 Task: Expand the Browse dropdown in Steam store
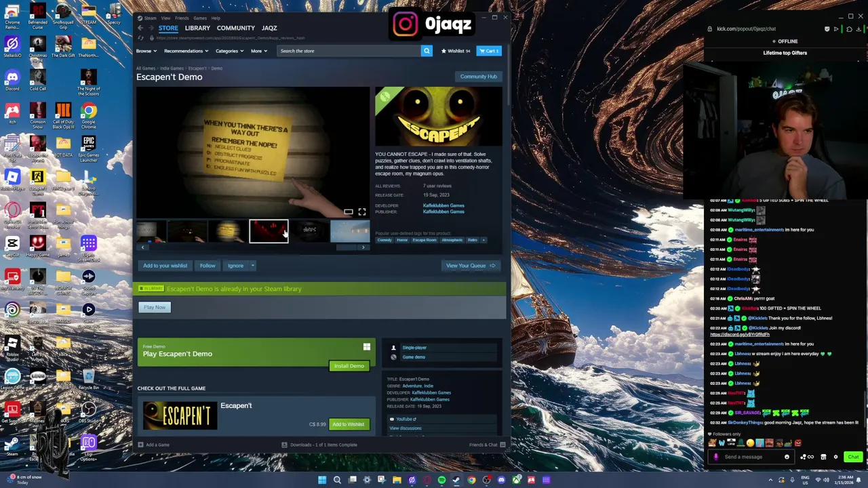click(145, 51)
